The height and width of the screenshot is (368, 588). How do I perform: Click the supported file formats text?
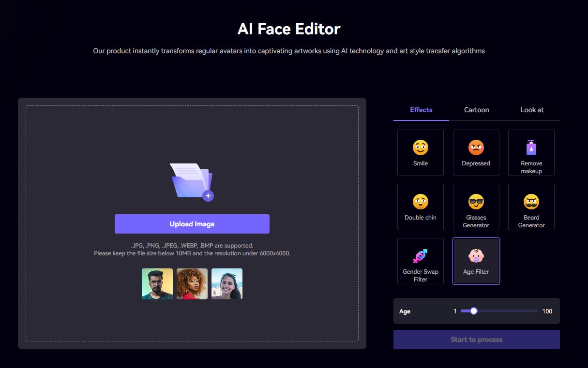(192, 246)
